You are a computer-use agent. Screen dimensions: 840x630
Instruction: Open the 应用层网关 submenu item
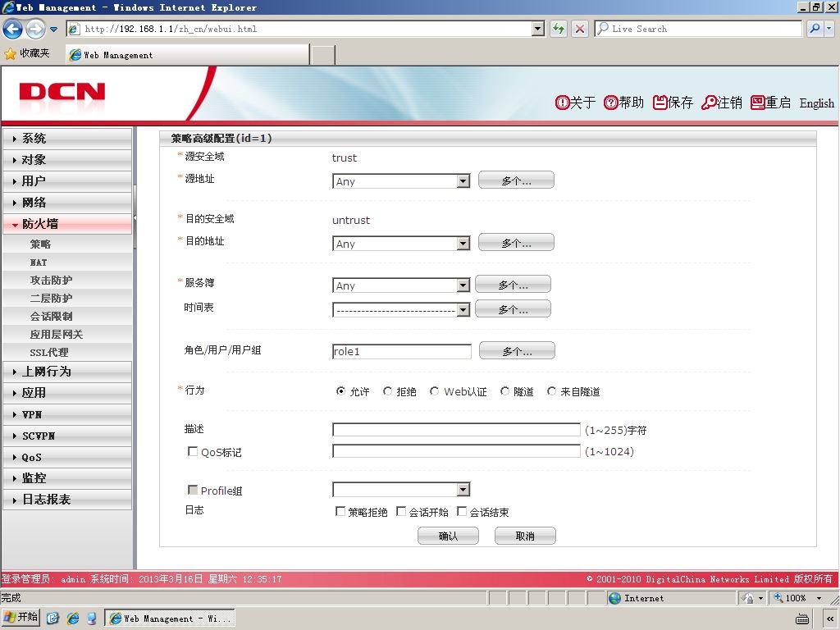tap(57, 335)
